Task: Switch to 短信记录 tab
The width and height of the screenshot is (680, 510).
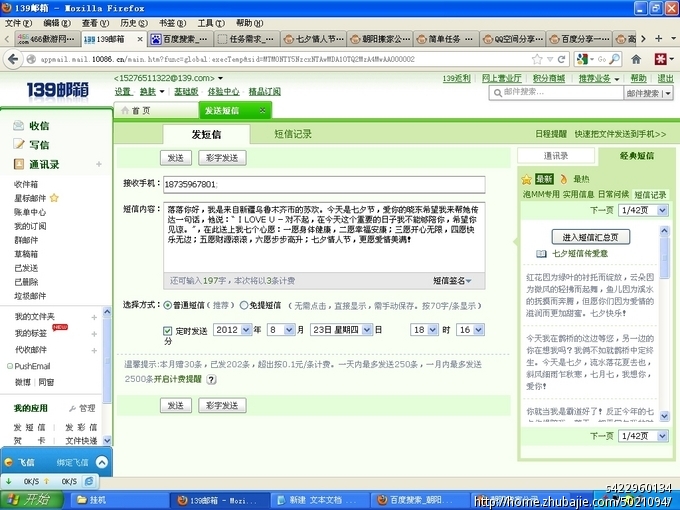Action: point(293,134)
